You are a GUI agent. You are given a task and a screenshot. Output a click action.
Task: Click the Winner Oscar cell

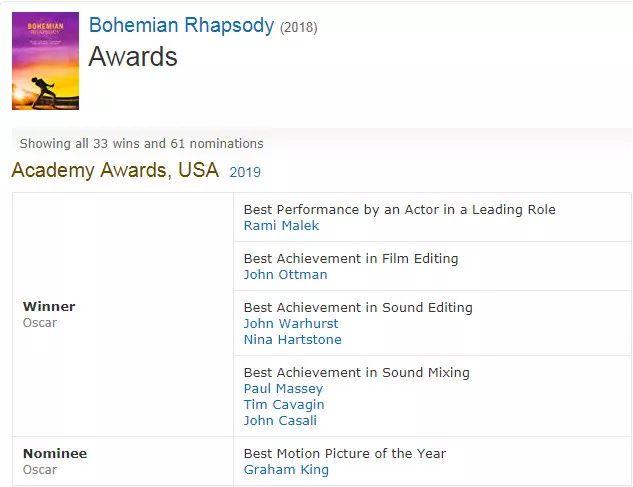click(x=123, y=315)
